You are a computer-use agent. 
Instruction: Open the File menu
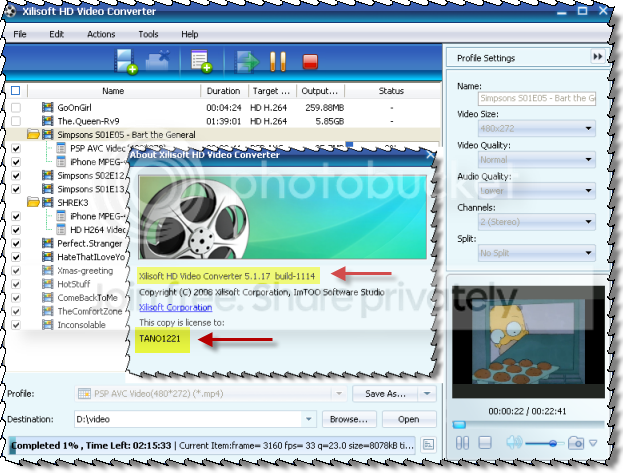20,34
